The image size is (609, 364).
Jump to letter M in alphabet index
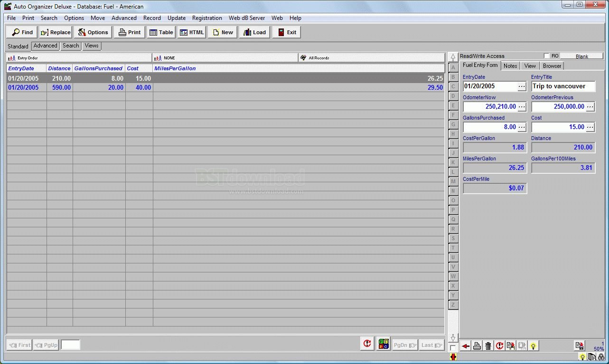click(x=453, y=181)
